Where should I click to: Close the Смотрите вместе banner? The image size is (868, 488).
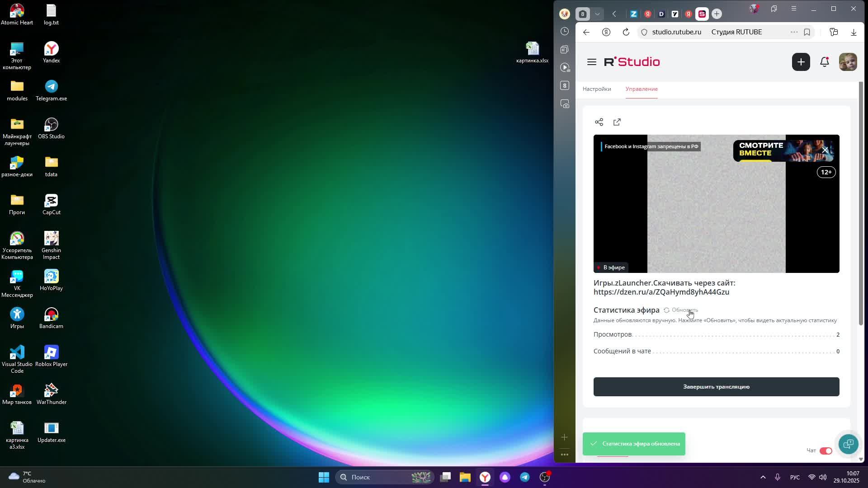(x=825, y=150)
